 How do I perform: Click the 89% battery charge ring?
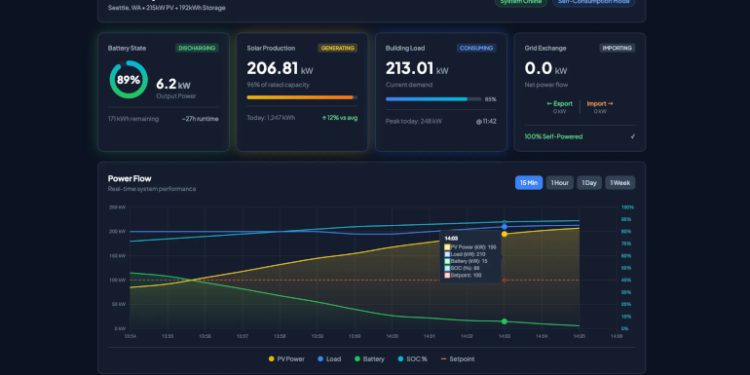click(x=129, y=80)
